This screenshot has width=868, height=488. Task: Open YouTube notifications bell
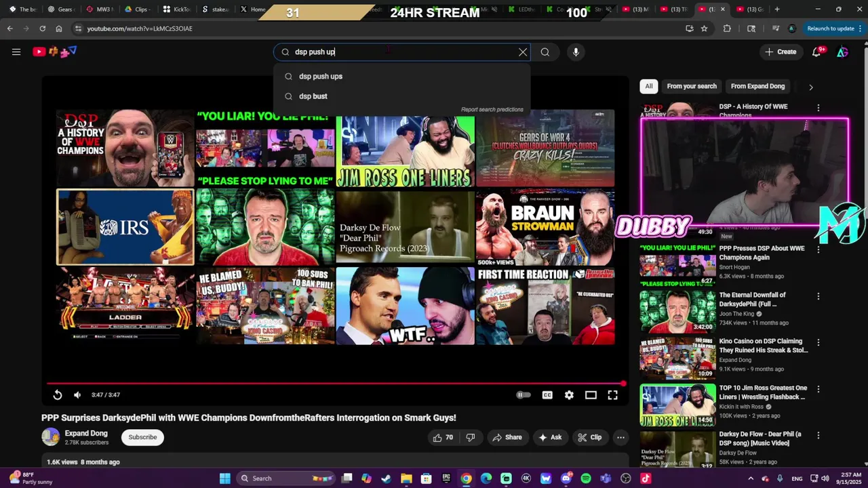(816, 52)
